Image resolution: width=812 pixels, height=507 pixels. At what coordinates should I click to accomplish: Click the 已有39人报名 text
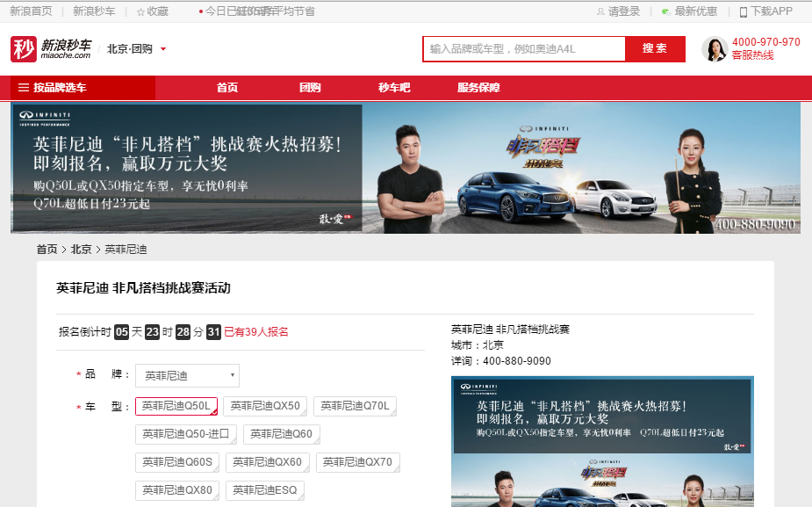[256, 332]
